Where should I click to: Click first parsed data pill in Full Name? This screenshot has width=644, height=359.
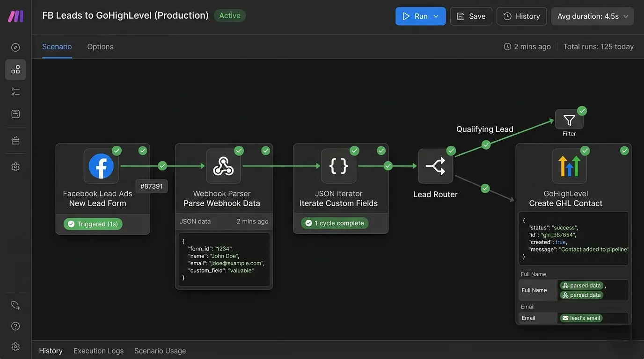581,286
